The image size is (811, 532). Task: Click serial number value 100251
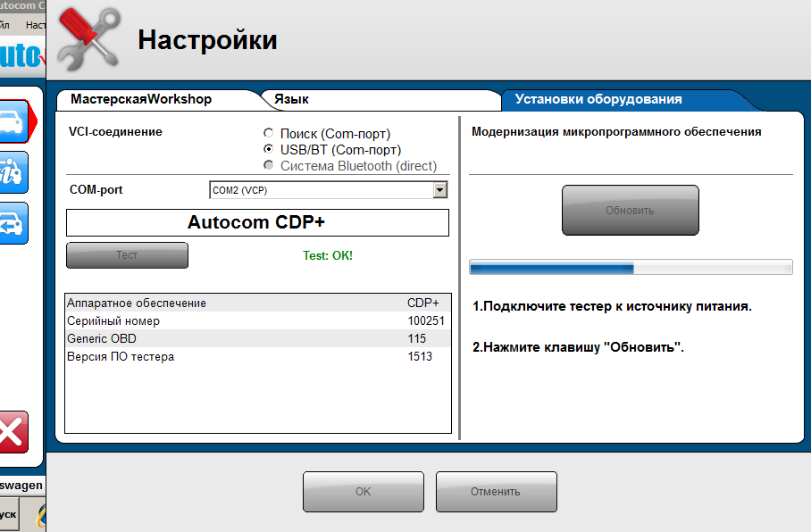pos(426,320)
